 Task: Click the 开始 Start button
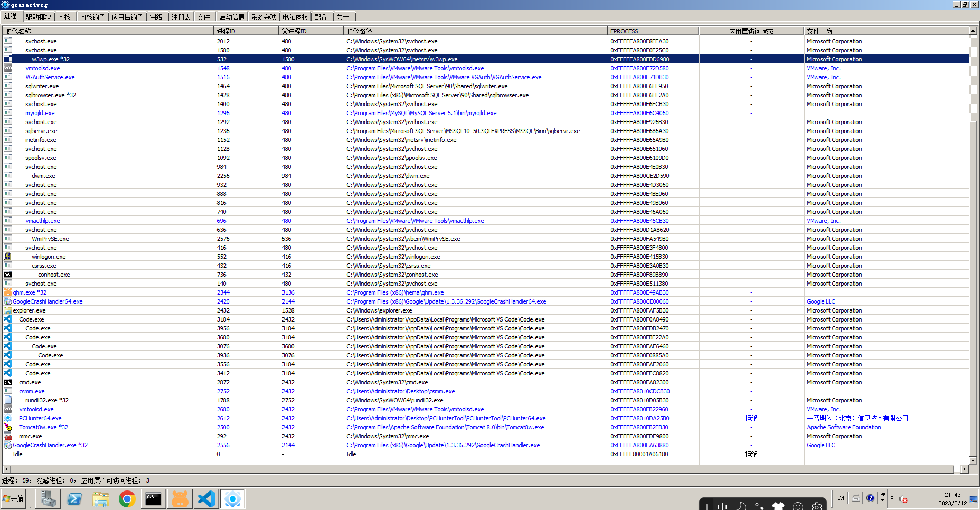14,498
